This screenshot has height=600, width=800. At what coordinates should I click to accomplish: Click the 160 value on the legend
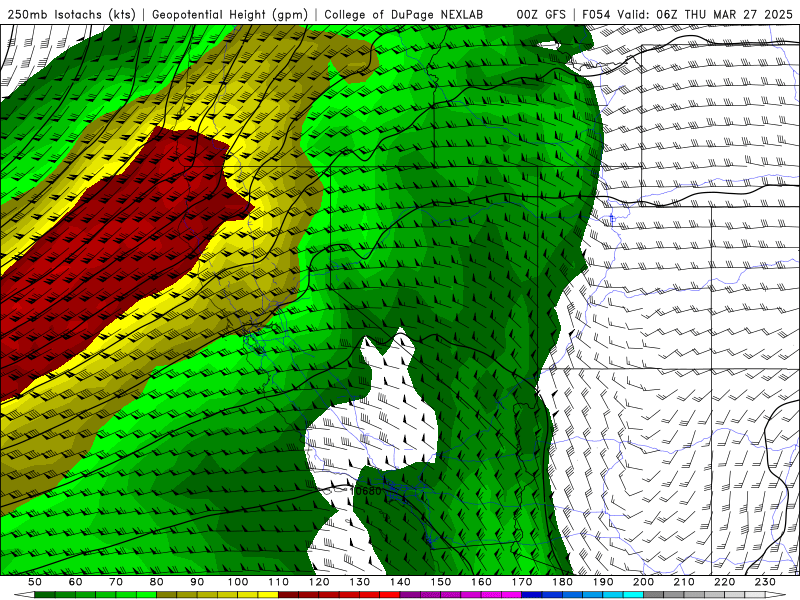pyautogui.click(x=481, y=582)
